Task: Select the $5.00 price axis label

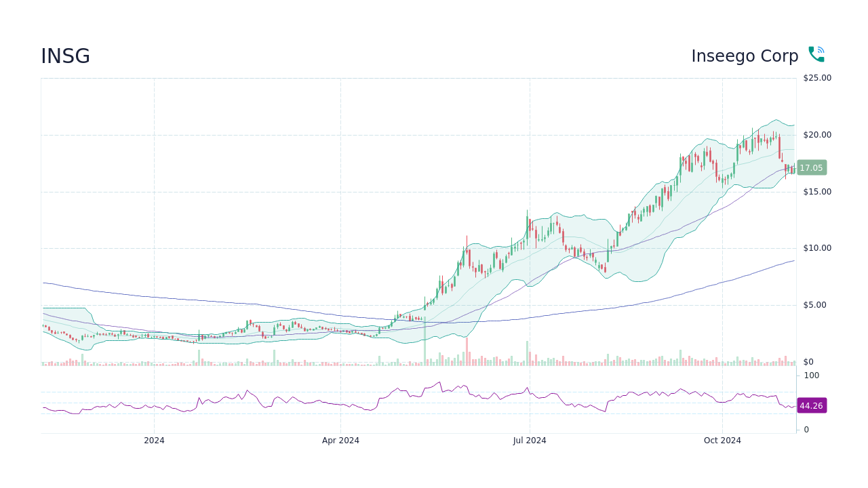Action: (x=814, y=305)
